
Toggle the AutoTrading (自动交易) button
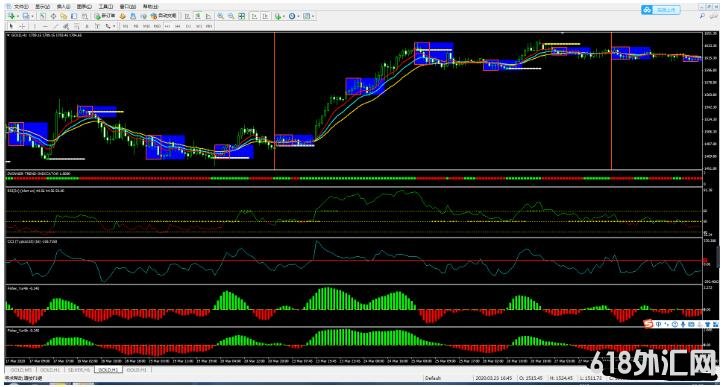tap(164, 16)
